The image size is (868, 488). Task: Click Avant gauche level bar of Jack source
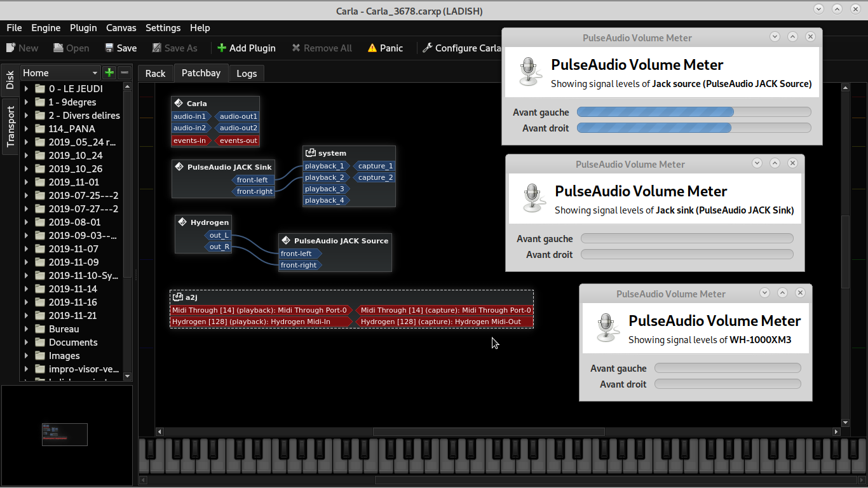[x=694, y=112]
